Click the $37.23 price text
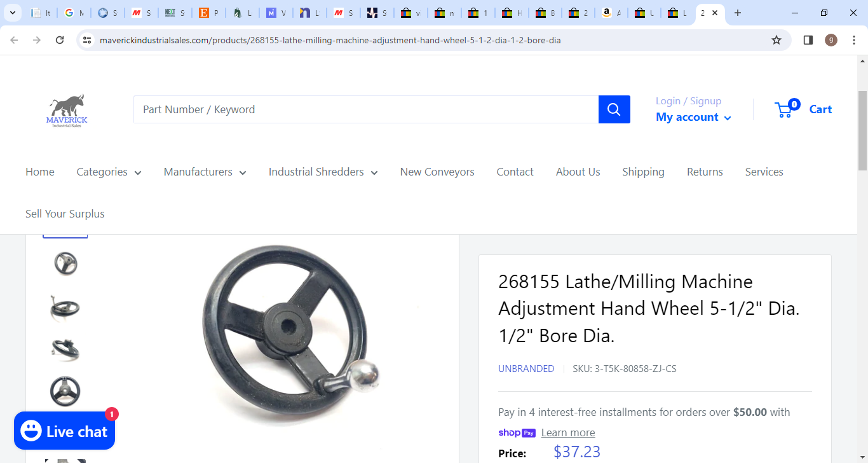 click(x=577, y=452)
